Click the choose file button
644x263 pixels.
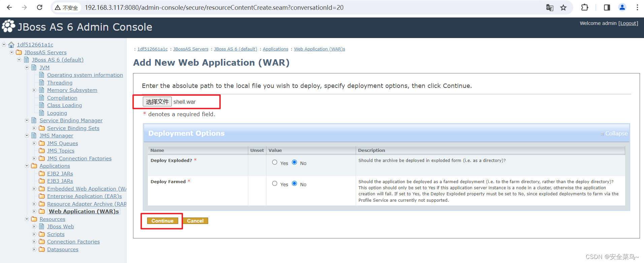click(x=157, y=102)
